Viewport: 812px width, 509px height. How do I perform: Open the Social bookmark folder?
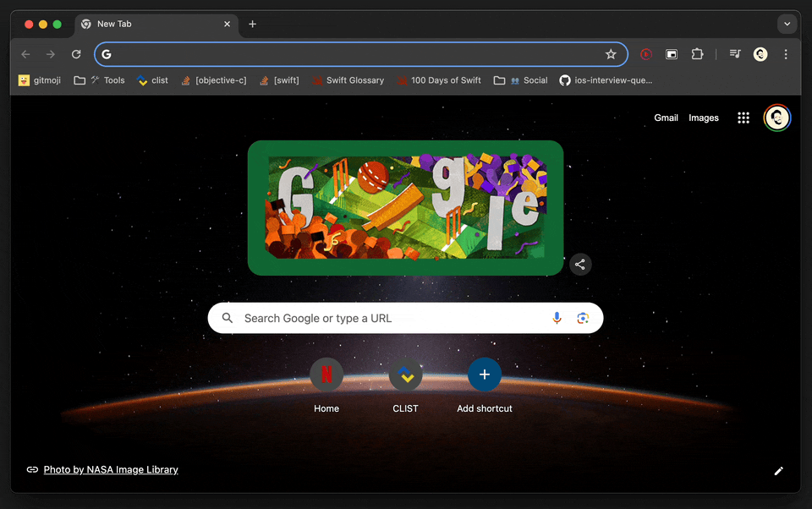click(x=520, y=80)
